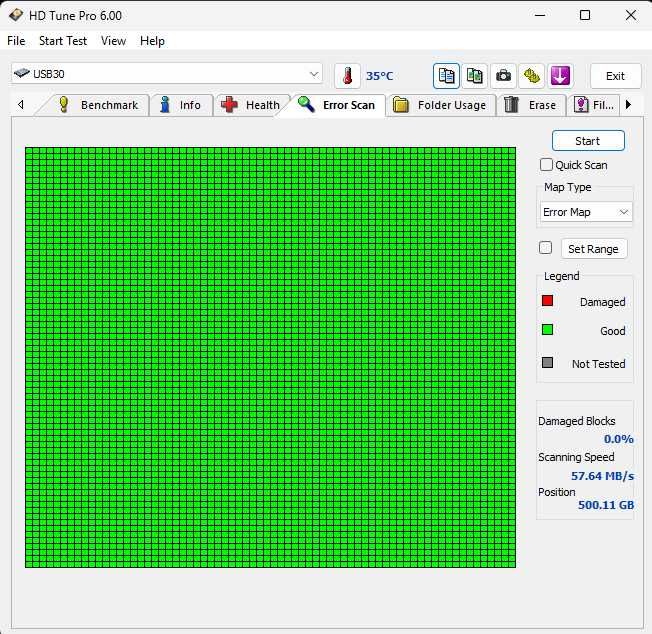Open the USB30 drive selection dropdown

(x=166, y=74)
